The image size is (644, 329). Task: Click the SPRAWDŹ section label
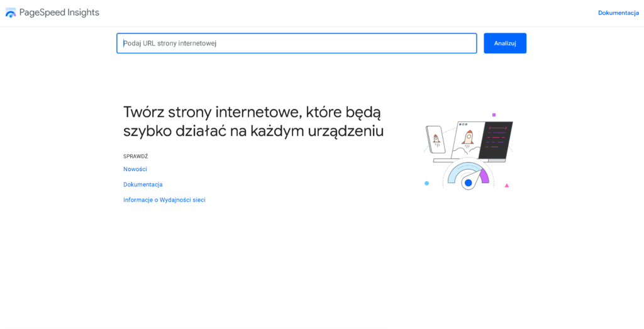tap(135, 156)
